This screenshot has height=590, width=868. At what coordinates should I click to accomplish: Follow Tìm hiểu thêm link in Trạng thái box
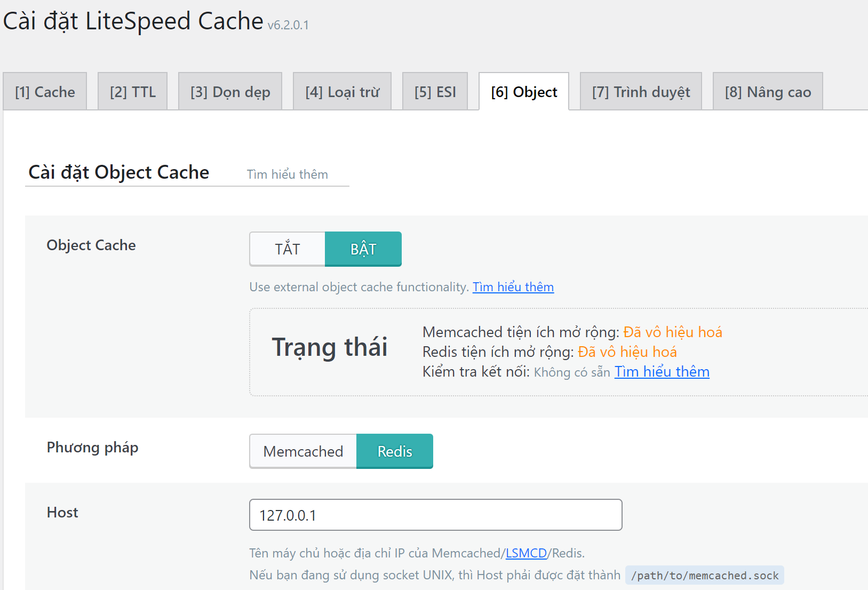click(x=662, y=372)
